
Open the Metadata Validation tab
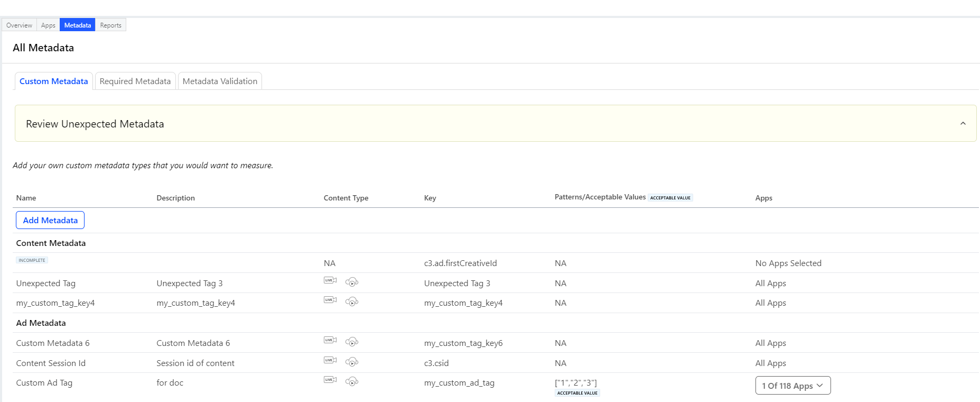point(220,81)
